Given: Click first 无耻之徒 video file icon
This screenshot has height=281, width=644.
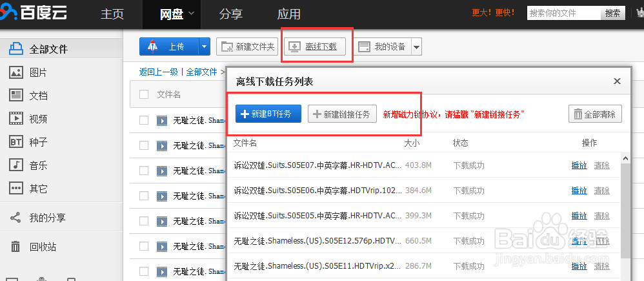Looking at the screenshot, I should 162,121.
